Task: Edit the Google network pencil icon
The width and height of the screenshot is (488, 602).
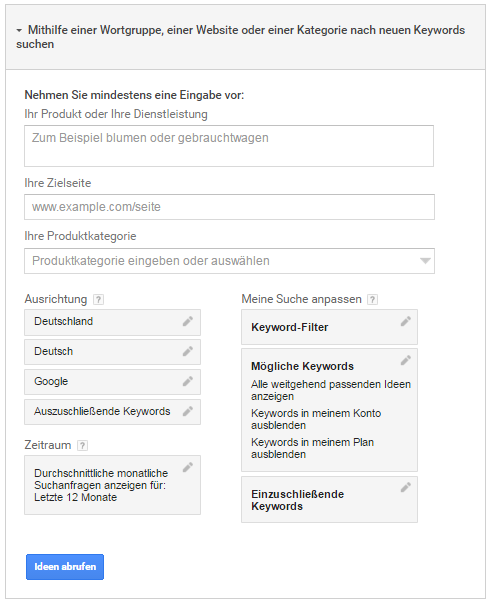Action: click(187, 381)
